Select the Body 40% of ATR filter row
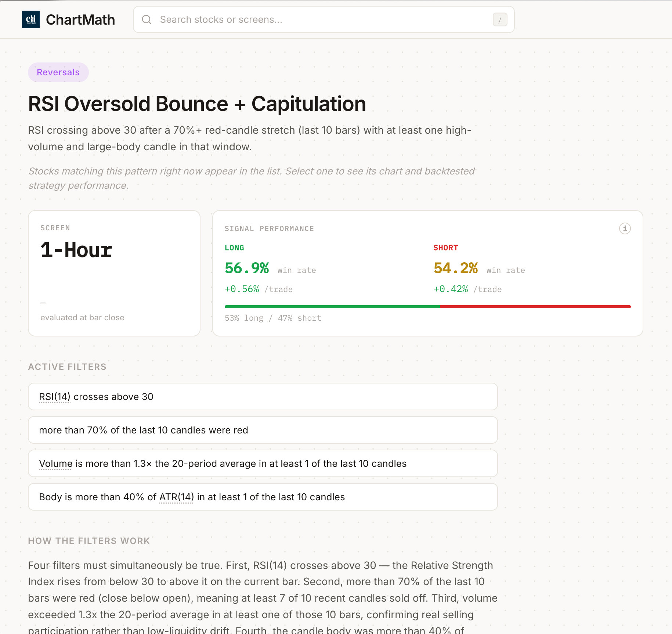 click(x=263, y=497)
